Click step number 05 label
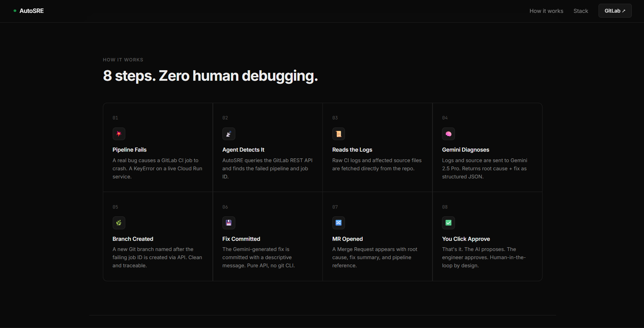644x328 pixels. point(115,207)
